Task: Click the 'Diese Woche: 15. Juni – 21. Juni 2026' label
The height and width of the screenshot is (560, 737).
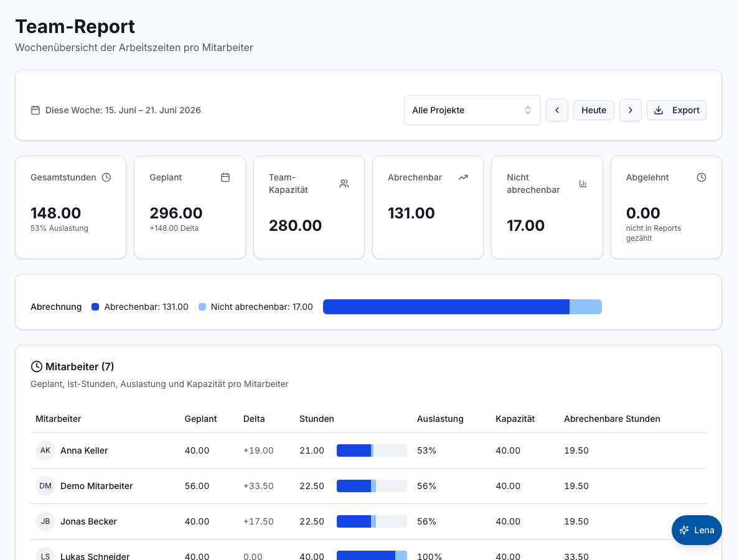Action: point(123,110)
